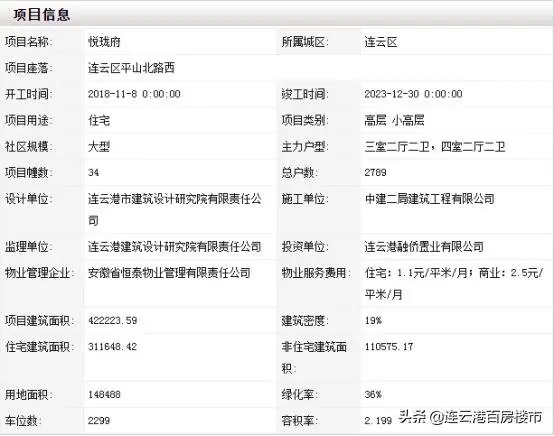The width and height of the screenshot is (554, 436).
Task: Select the unit types 三室二厅二卫，四室二厅二卫
Action: 435,146
